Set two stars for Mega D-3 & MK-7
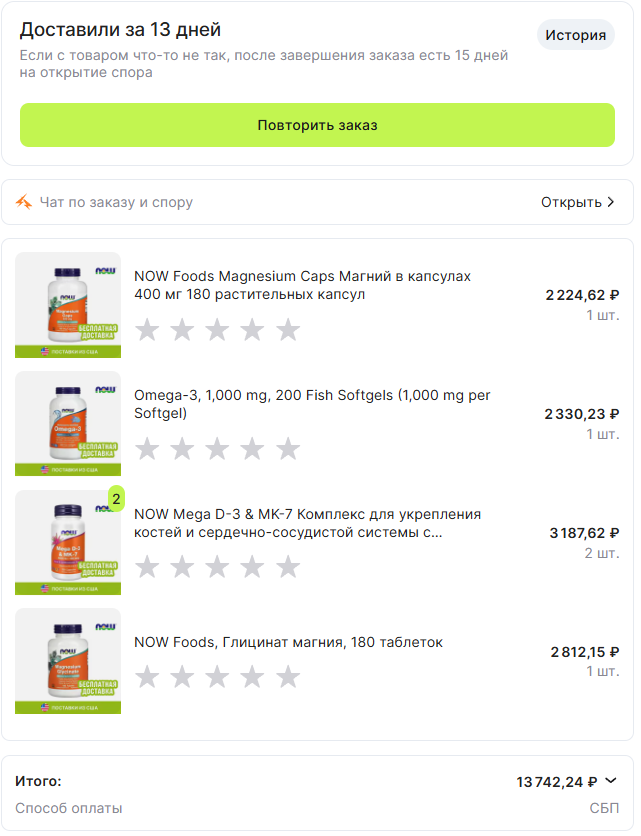The image size is (641, 836). 182,568
